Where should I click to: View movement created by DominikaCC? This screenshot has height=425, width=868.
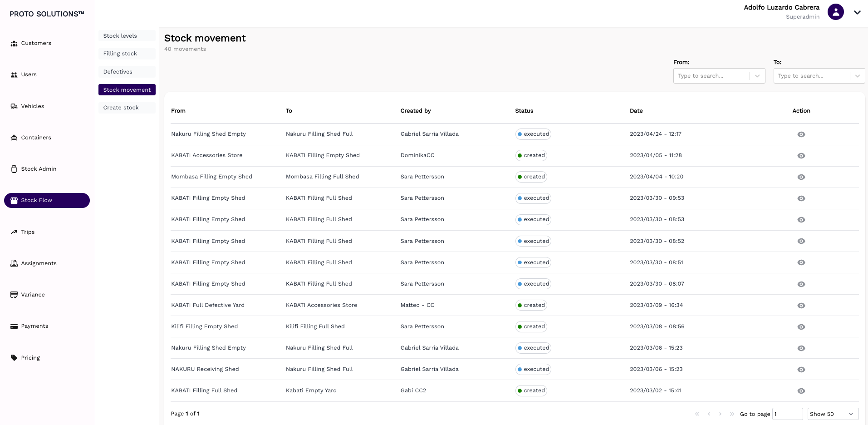click(801, 156)
